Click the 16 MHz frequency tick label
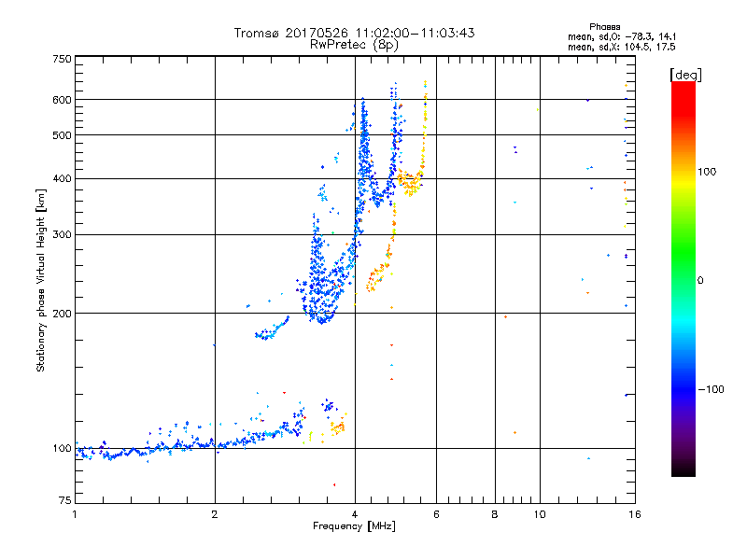This screenshot has width=747, height=560. coord(635,514)
